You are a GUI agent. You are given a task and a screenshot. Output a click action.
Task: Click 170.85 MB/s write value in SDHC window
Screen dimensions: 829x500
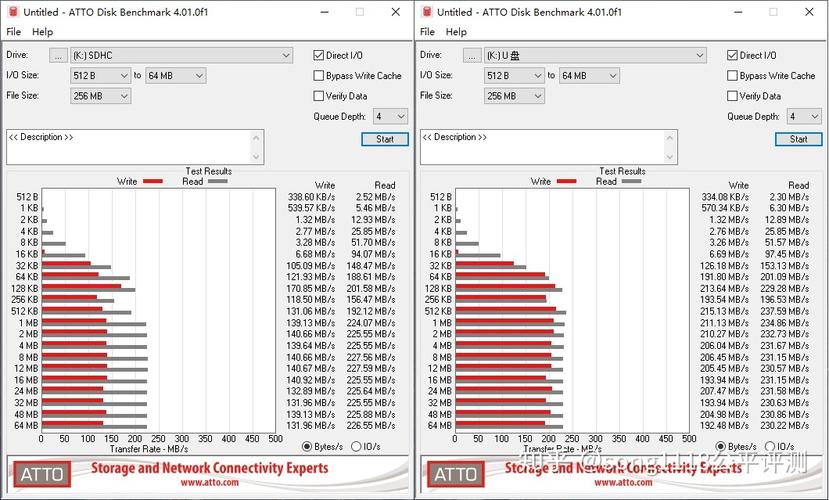[x=310, y=289]
